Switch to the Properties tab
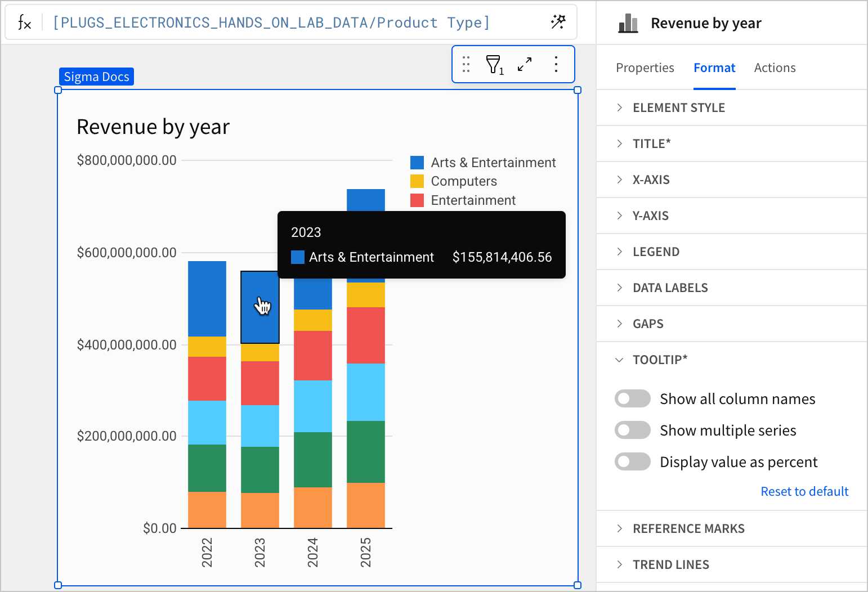The height and width of the screenshot is (592, 868). coord(645,68)
